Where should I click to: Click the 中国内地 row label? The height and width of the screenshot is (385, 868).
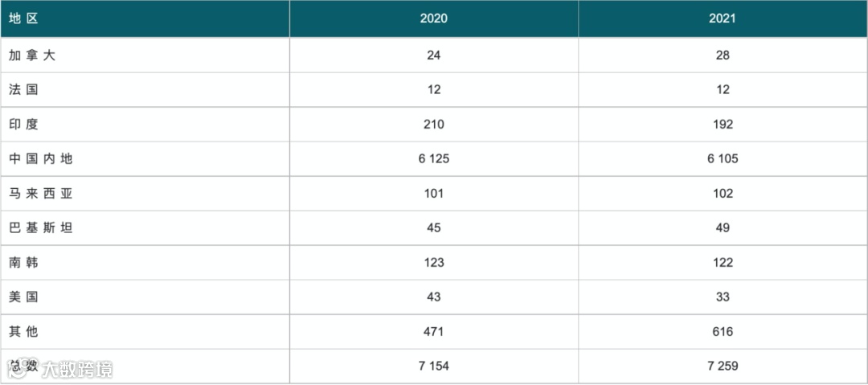(x=41, y=159)
